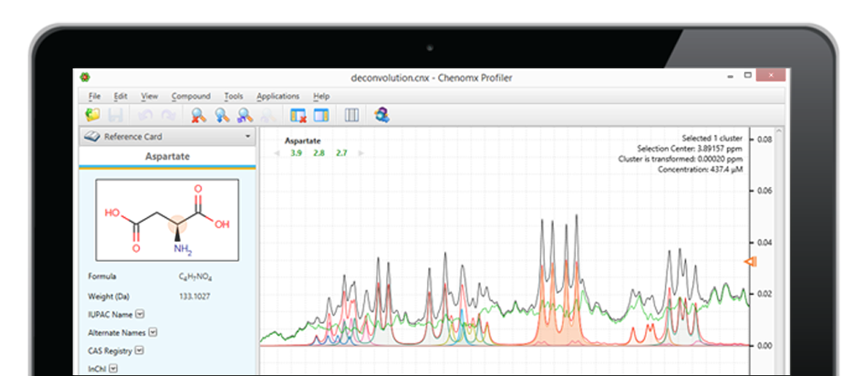Open the View menu

[150, 96]
